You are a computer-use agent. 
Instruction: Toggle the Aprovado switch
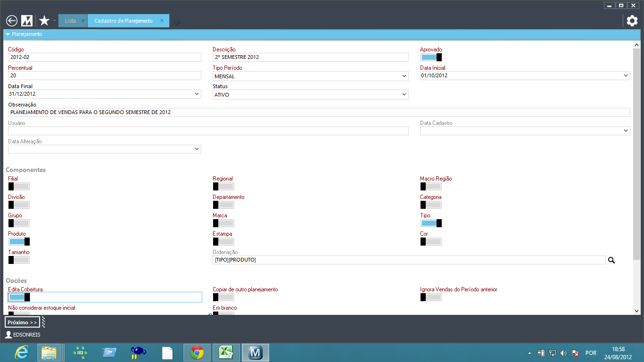click(431, 58)
